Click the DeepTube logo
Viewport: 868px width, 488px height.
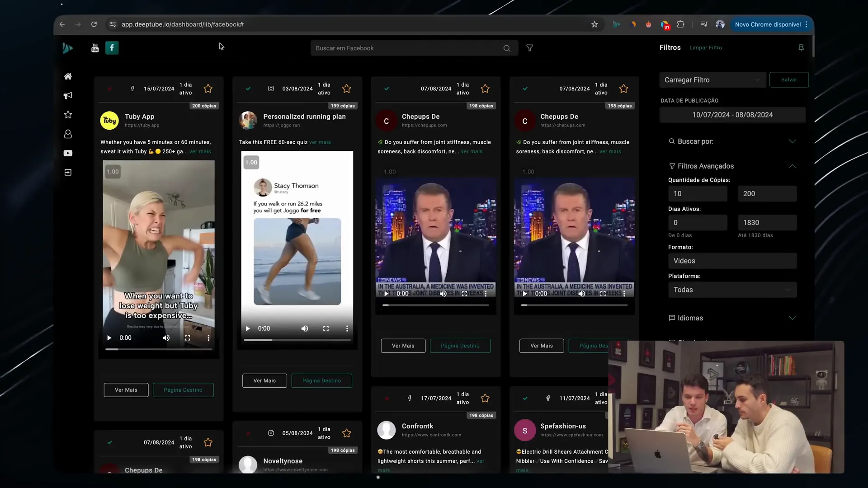pos(67,48)
